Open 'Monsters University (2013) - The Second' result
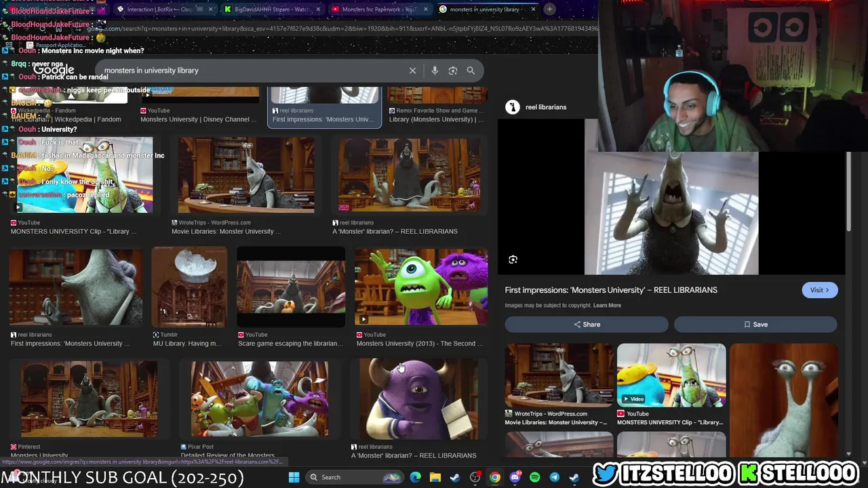This screenshot has width=868, height=488. tap(420, 287)
